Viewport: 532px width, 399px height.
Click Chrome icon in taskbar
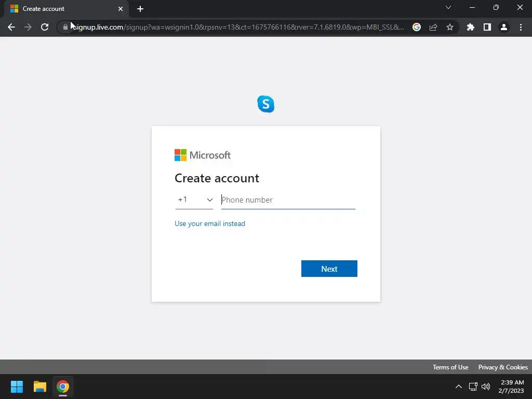pos(63,387)
